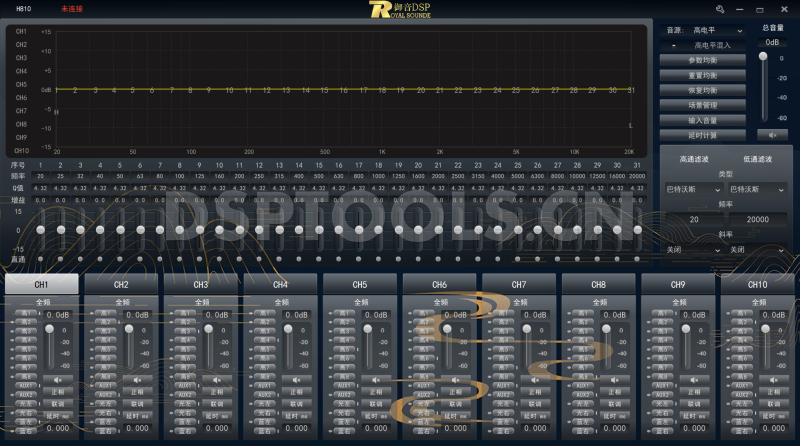Open high-pass filter type dropdown 巴特沃斯
800x446 pixels.
tap(693, 189)
